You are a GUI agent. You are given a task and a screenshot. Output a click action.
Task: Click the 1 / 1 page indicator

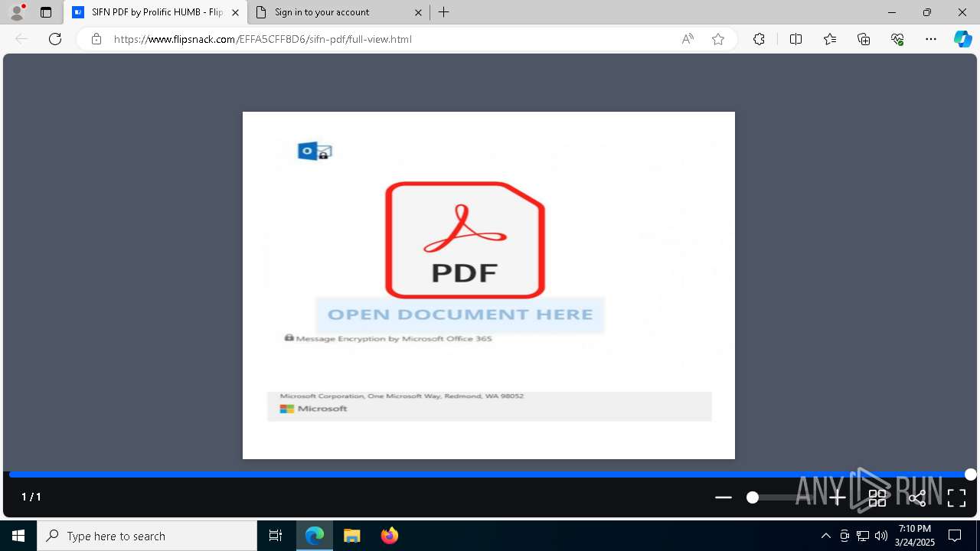pos(31,497)
